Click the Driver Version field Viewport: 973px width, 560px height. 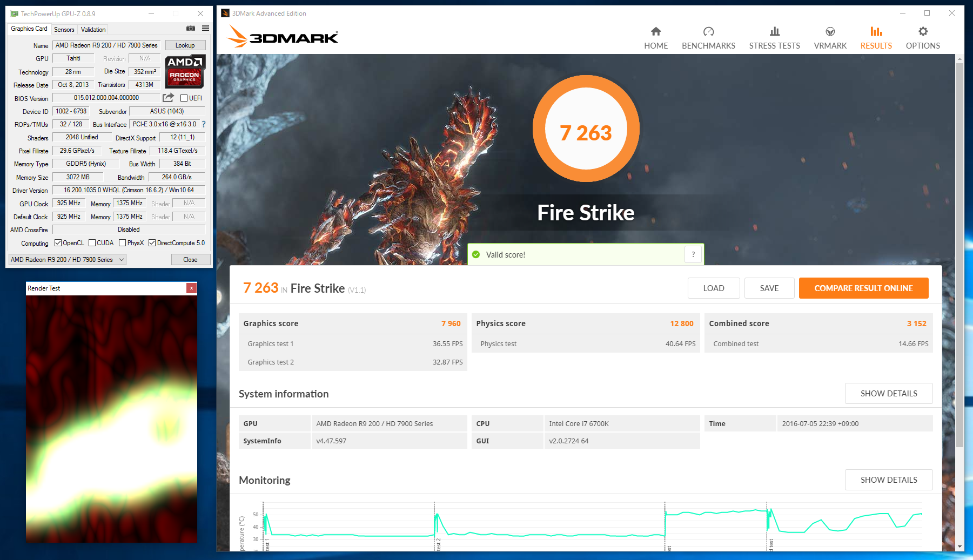click(129, 190)
